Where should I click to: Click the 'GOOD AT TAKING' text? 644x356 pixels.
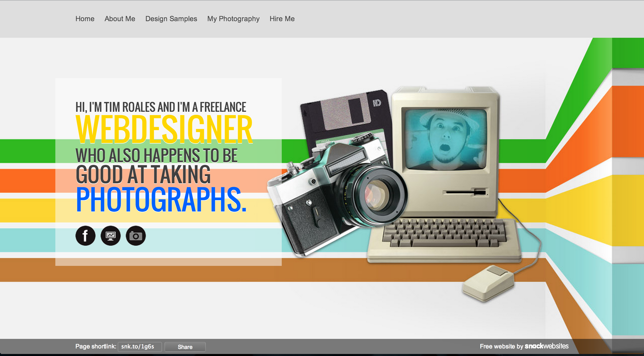click(x=143, y=174)
